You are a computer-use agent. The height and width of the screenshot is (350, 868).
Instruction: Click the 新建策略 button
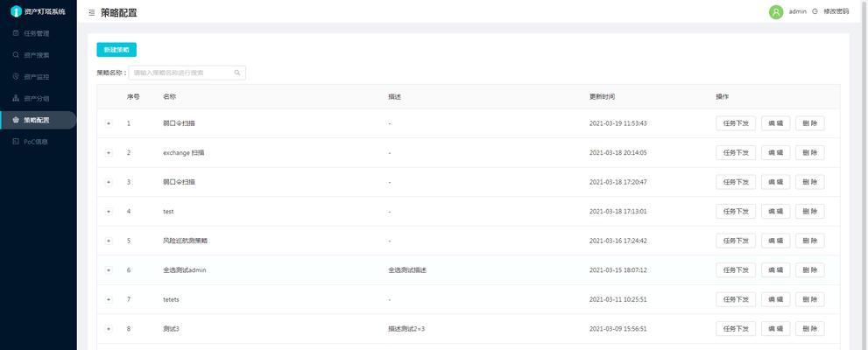[x=116, y=50]
